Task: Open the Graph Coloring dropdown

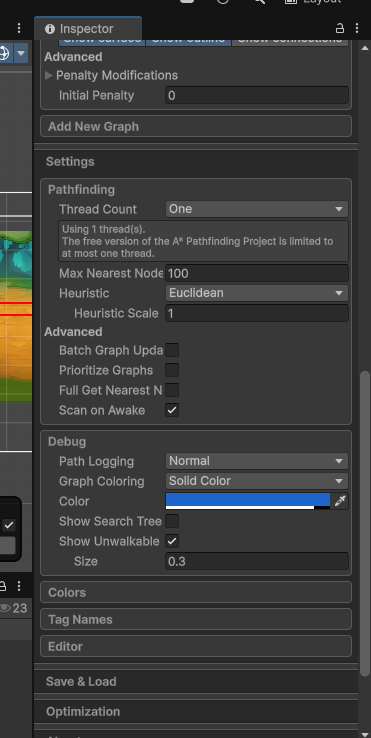Action: (257, 481)
